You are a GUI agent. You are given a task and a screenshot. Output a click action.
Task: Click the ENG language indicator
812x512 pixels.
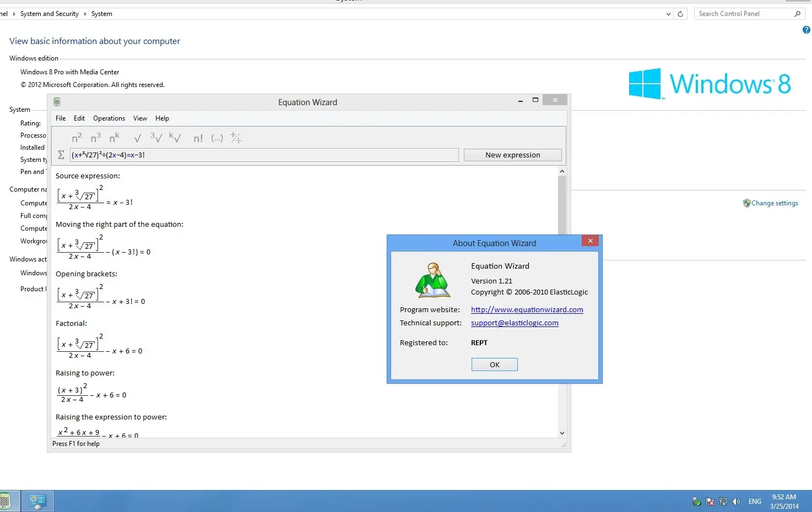coord(755,502)
